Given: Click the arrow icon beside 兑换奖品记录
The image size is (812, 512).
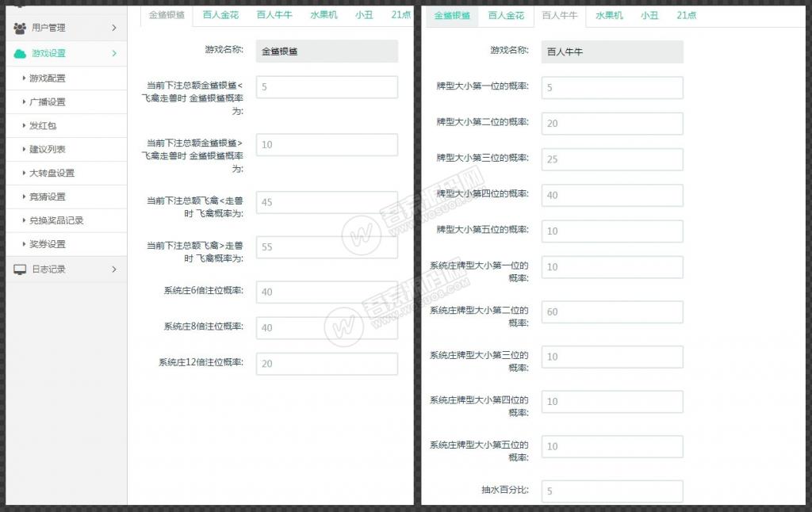Looking at the screenshot, I should click(x=25, y=220).
